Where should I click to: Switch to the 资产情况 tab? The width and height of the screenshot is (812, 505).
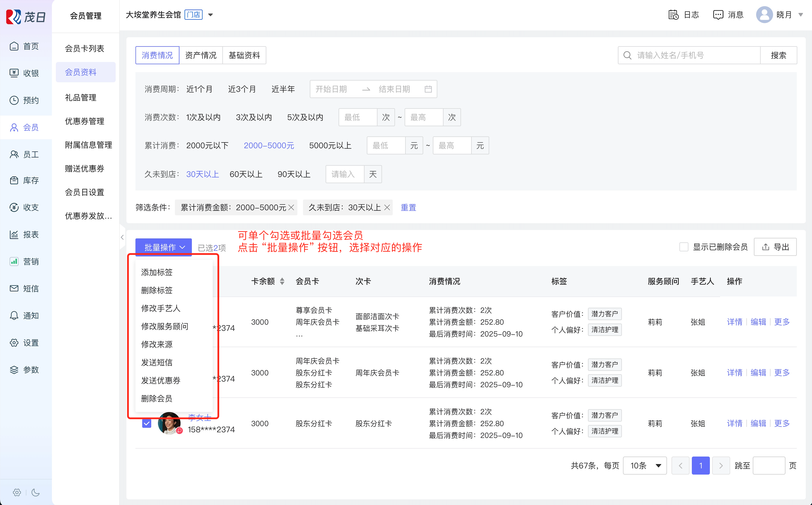coord(201,55)
